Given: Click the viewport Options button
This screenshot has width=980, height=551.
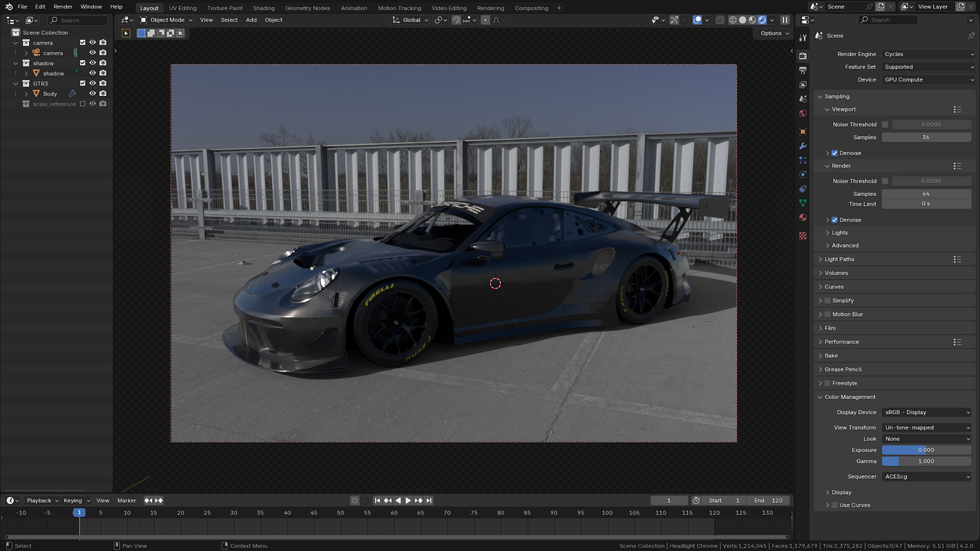Looking at the screenshot, I should pyautogui.click(x=774, y=33).
